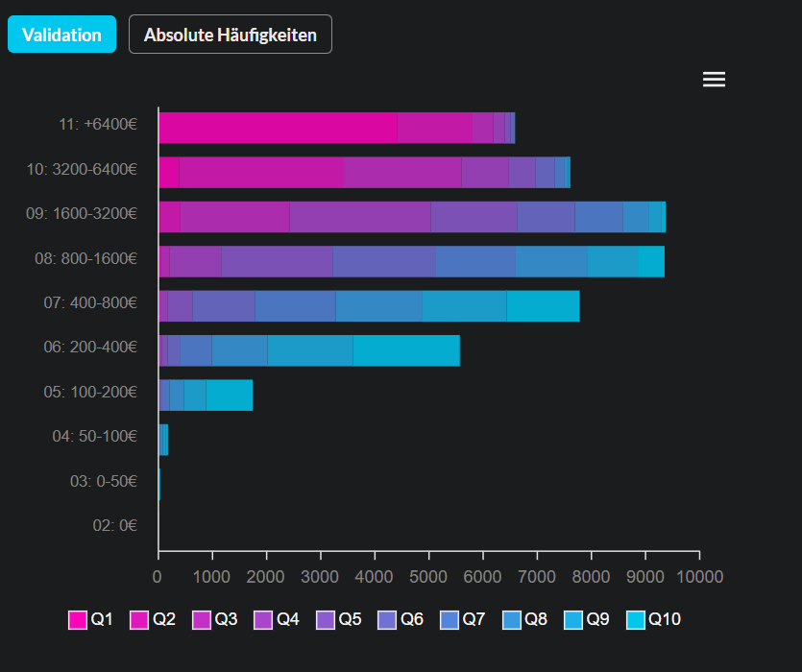The height and width of the screenshot is (672, 802).
Task: Select the Q10 segment of 06: 200-400€ bar
Action: tap(406, 350)
